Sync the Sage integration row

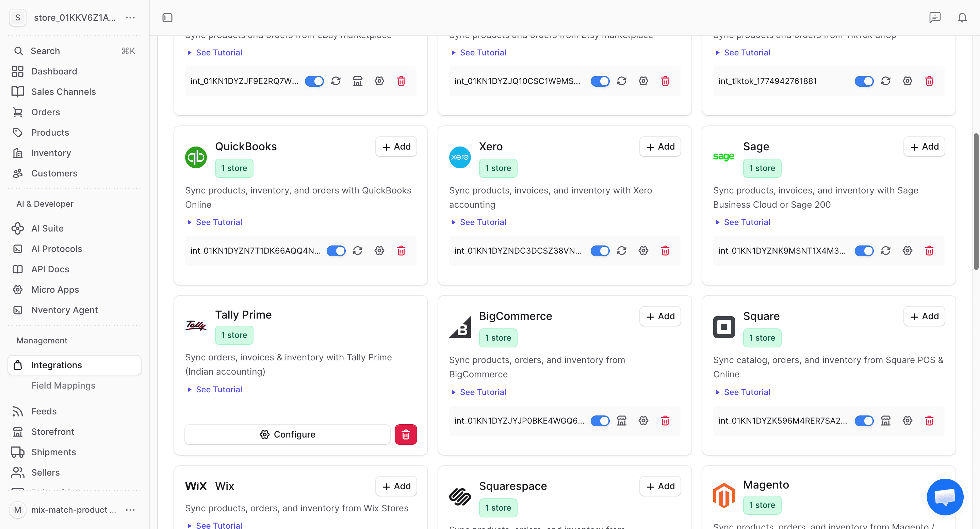(x=886, y=251)
